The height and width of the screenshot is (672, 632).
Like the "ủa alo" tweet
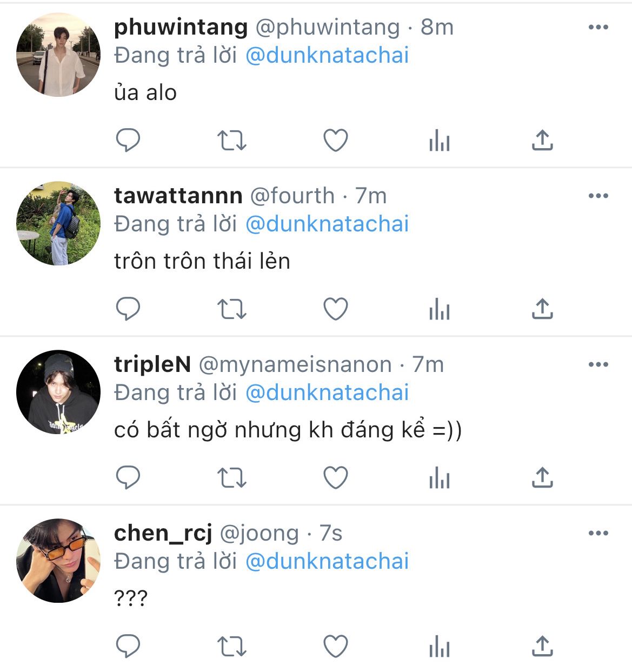pos(335,141)
